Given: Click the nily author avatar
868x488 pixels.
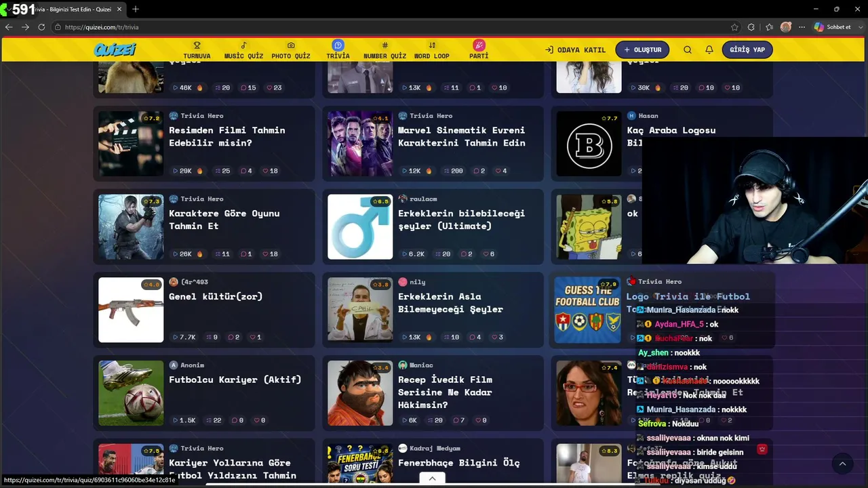Looking at the screenshot, I should (403, 282).
